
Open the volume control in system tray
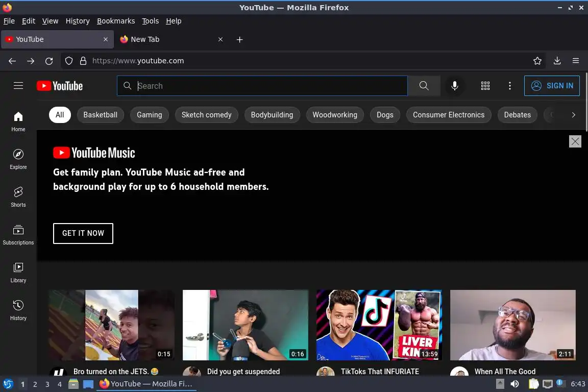coord(514,384)
